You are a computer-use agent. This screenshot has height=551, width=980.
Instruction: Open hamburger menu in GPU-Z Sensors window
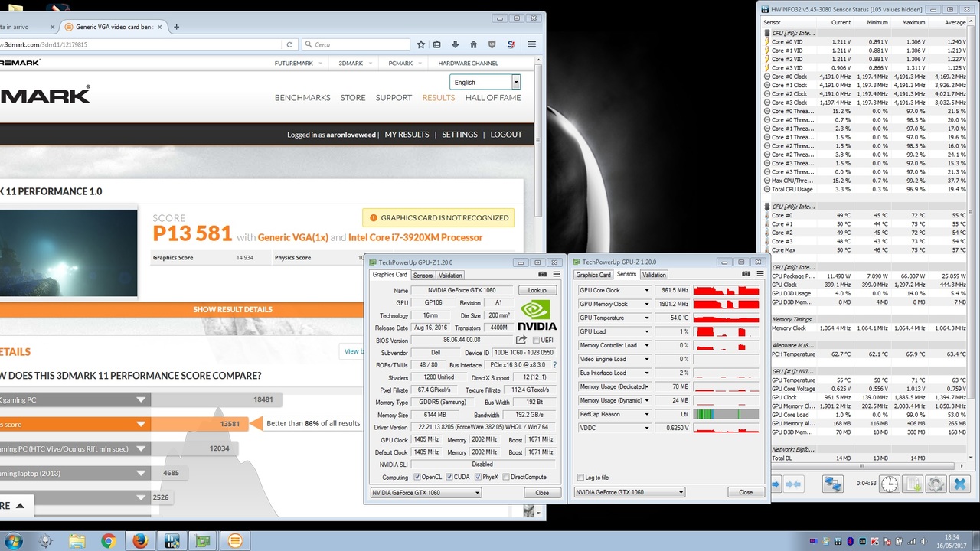pyautogui.click(x=760, y=274)
